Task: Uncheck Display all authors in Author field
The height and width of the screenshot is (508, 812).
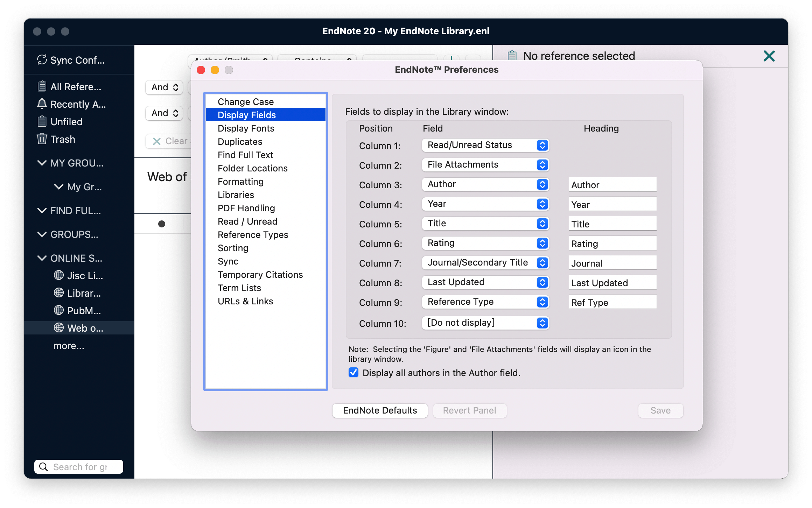Action: click(x=353, y=373)
